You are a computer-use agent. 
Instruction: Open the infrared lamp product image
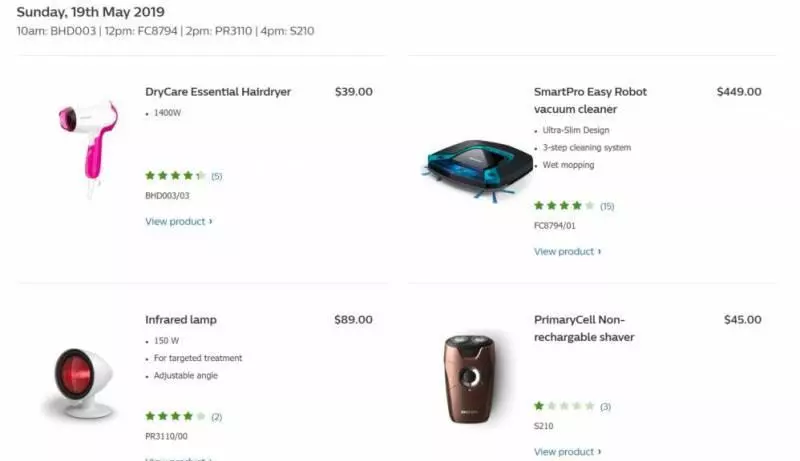pos(78,382)
